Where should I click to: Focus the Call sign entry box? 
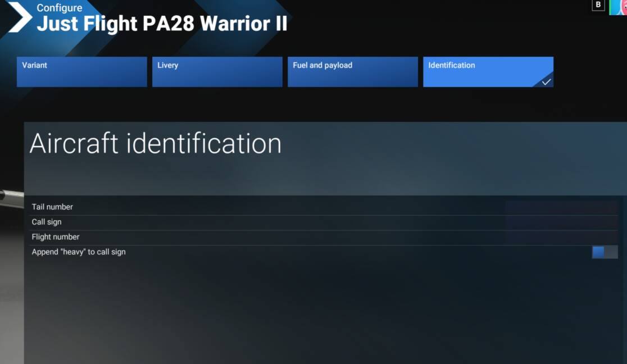pyautogui.click(x=561, y=222)
